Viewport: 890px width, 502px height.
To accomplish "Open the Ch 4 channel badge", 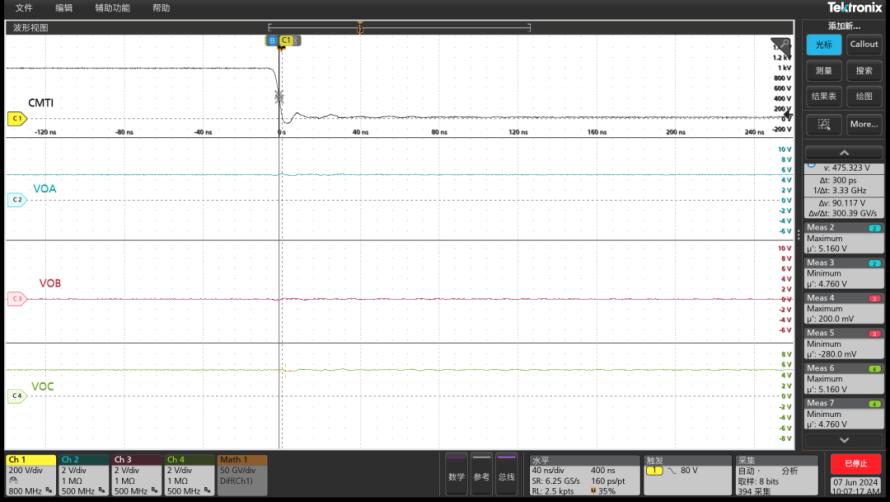I will pos(189,475).
